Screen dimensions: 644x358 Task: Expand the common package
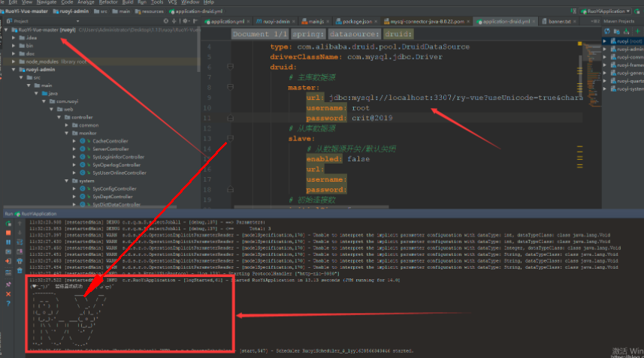[x=67, y=125]
